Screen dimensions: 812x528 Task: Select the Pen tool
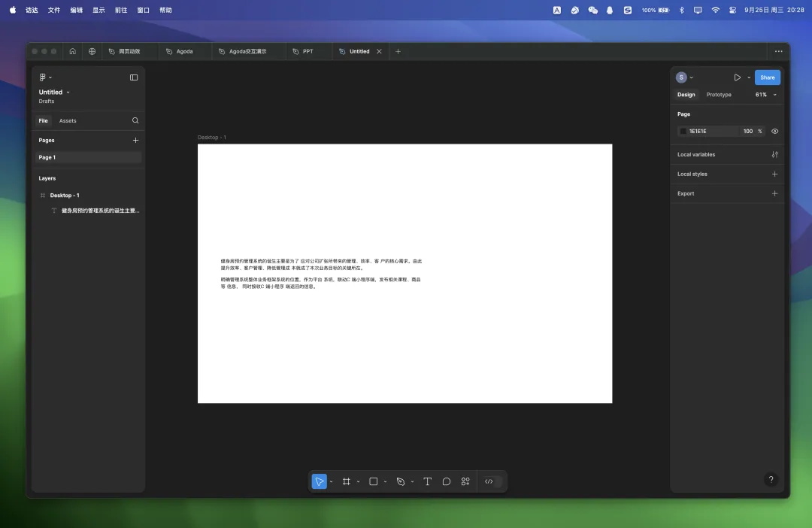pyautogui.click(x=401, y=481)
